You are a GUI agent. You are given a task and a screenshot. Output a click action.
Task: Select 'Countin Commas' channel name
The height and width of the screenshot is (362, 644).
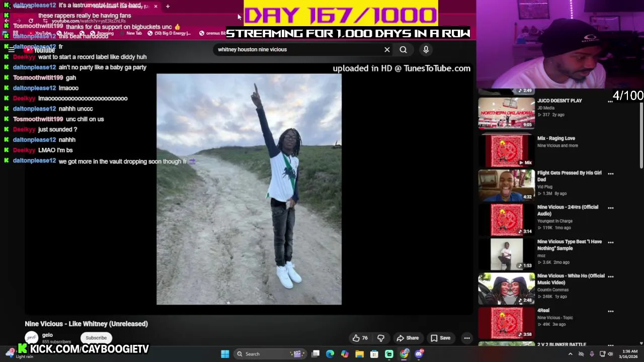552,290
